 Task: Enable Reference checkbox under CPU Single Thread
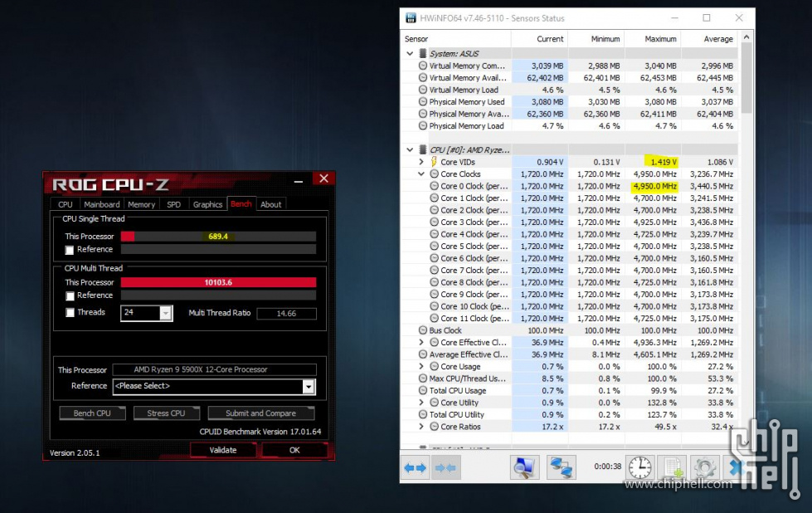[x=70, y=251]
